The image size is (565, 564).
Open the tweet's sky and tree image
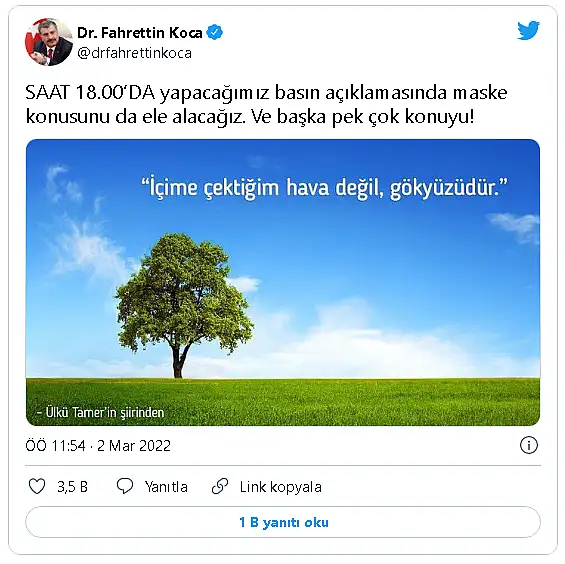click(283, 282)
